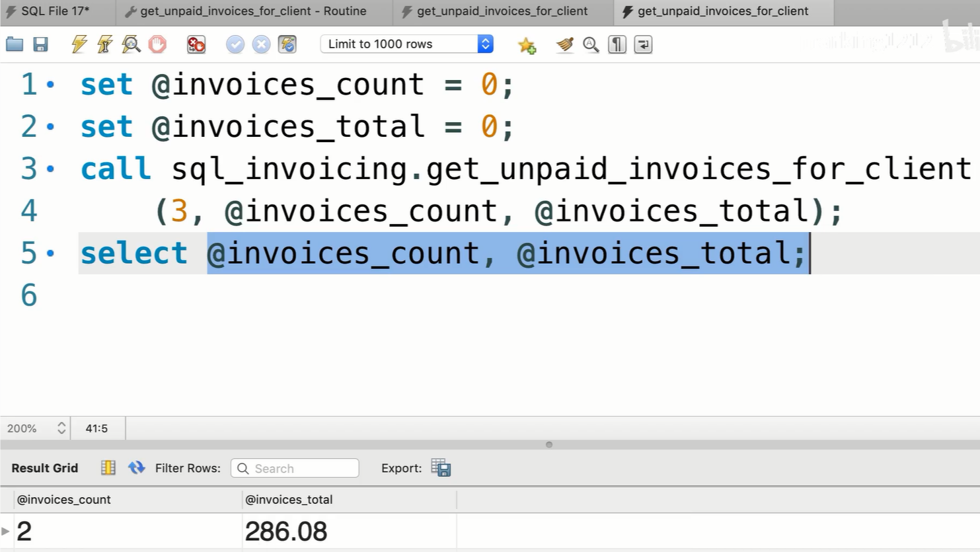This screenshot has width=980, height=552.
Task: Toggle invisible characters pilcrow icon
Action: 617,44
